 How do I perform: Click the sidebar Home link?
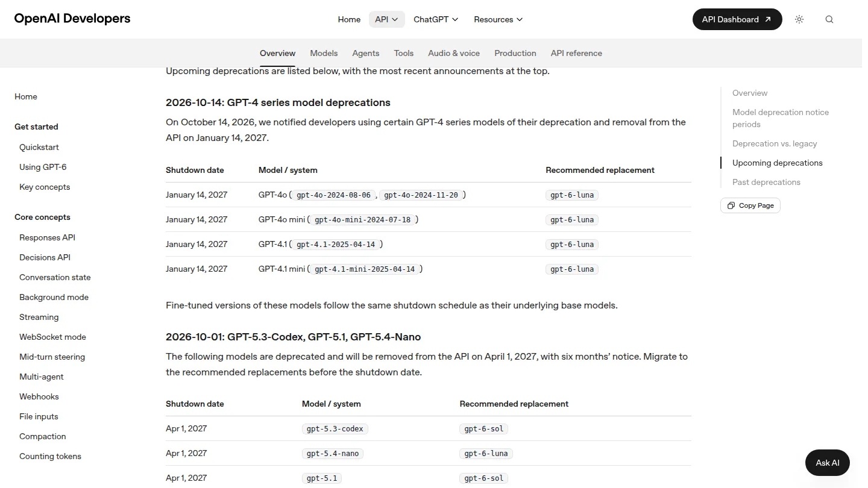[x=26, y=96]
